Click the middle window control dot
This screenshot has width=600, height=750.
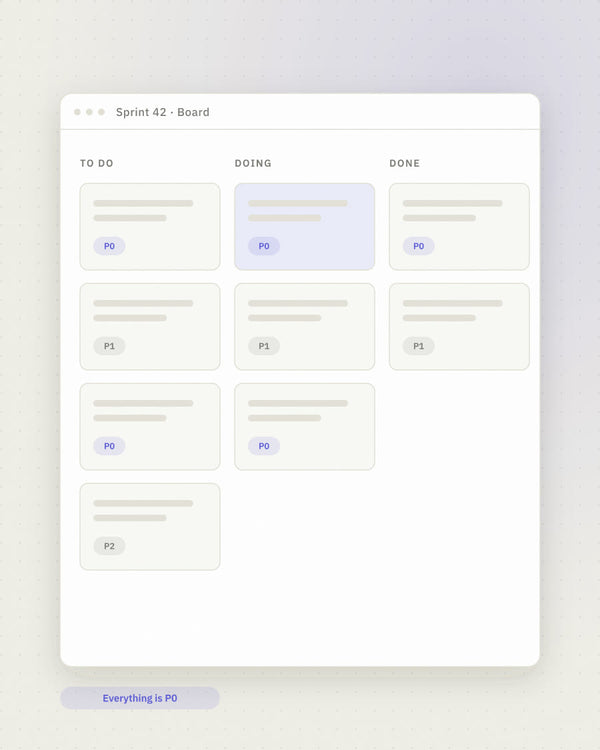(89, 112)
